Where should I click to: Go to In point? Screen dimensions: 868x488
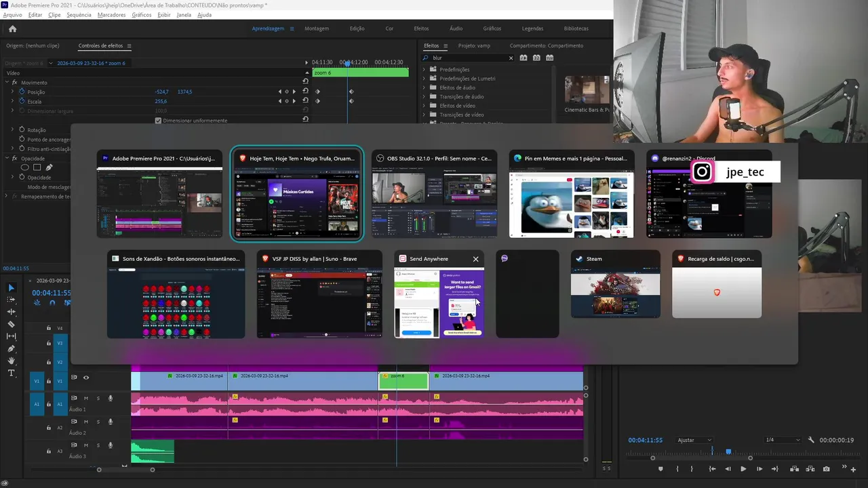712,468
